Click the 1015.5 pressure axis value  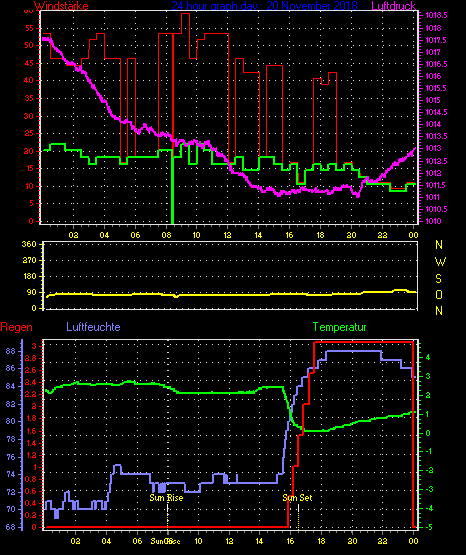(x=436, y=88)
